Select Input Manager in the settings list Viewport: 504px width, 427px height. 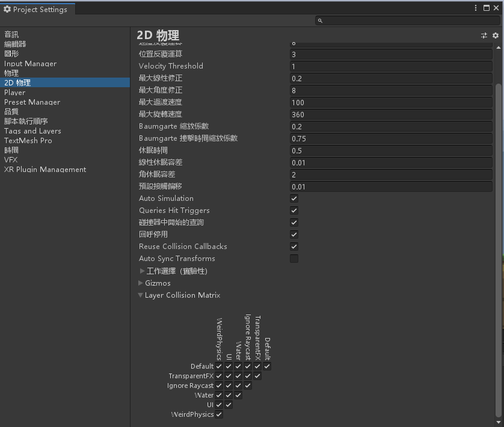30,64
